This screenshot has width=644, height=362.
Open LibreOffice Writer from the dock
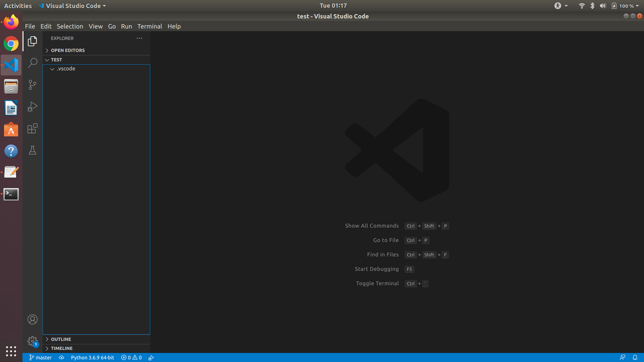click(x=11, y=108)
